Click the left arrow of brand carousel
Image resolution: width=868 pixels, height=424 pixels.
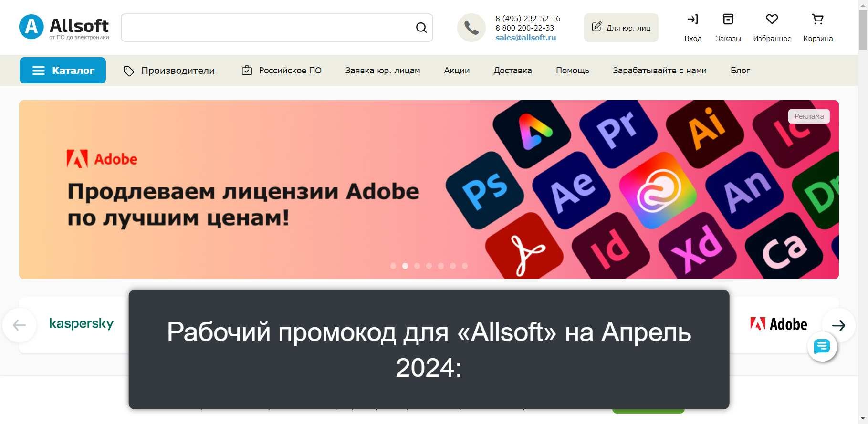point(20,325)
